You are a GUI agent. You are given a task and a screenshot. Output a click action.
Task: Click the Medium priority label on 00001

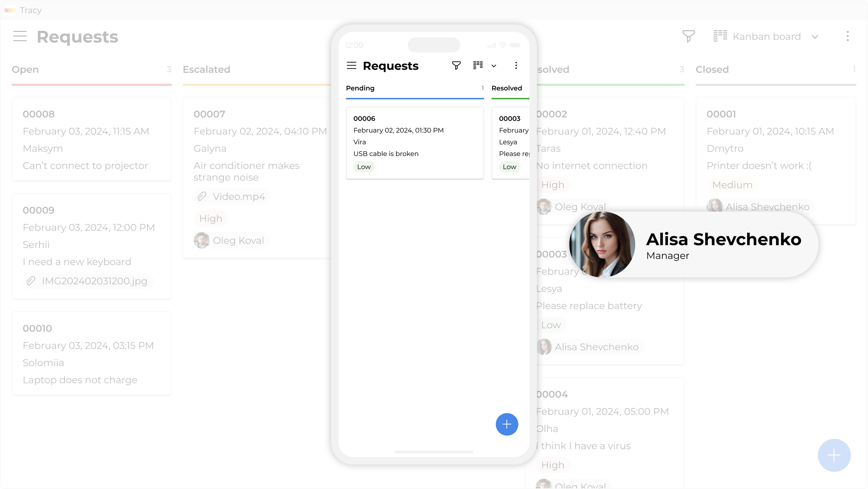pyautogui.click(x=732, y=185)
